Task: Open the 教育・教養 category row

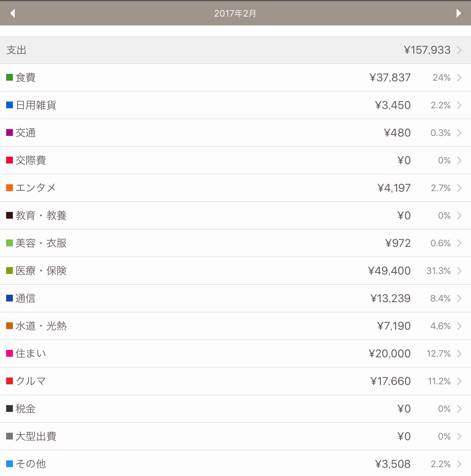Action: coord(235,216)
